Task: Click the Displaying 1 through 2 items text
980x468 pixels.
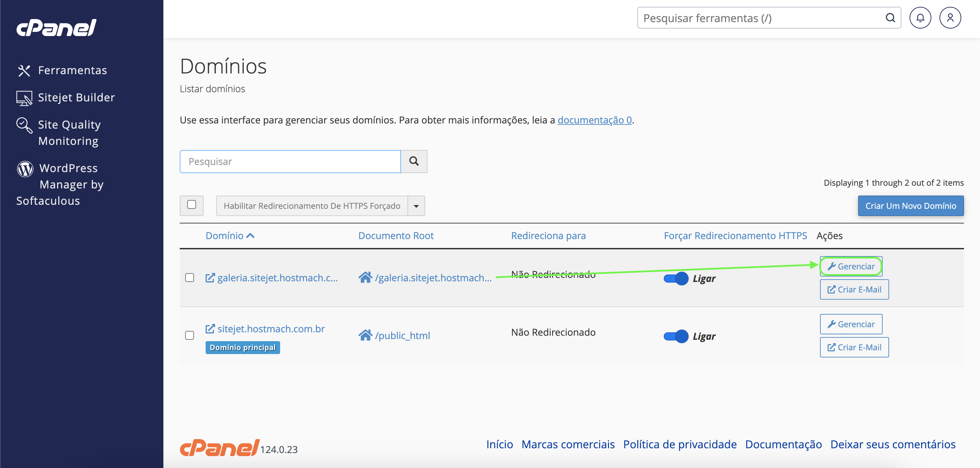Action: tap(893, 183)
